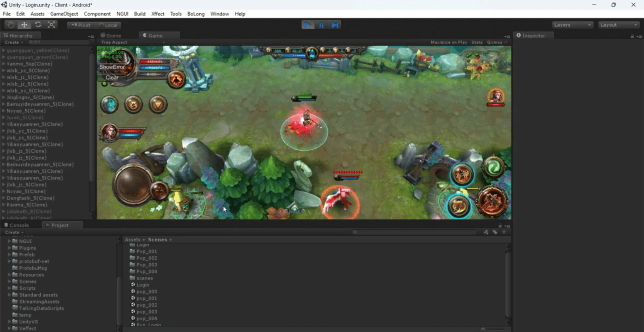644x332 pixels.
Task: Open the Free Aspect dropdown
Action: (x=133, y=42)
